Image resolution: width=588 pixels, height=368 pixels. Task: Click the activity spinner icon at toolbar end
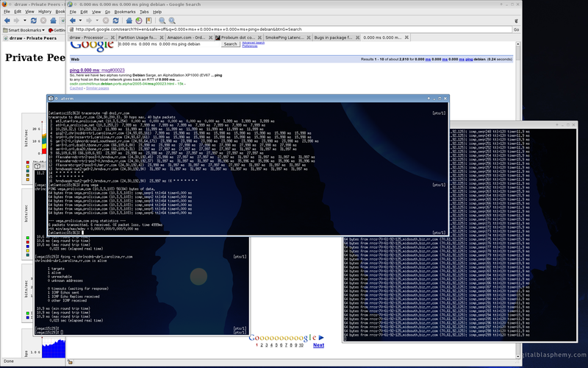(516, 21)
